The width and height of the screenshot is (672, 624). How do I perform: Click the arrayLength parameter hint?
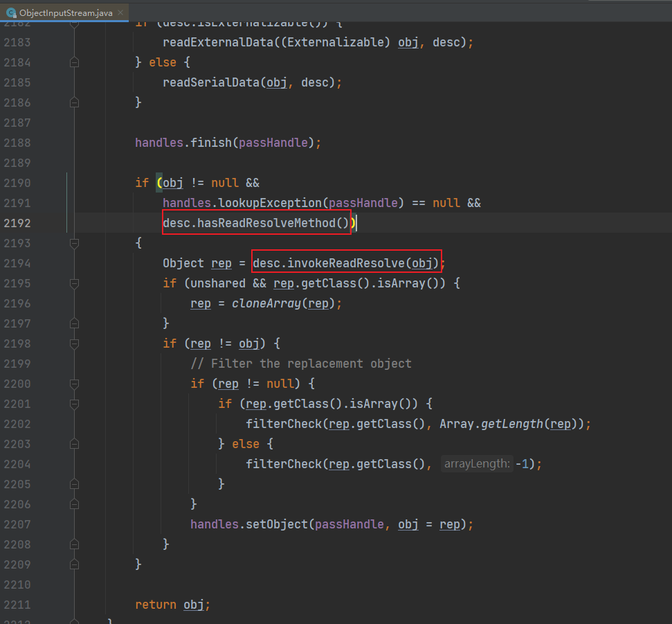coord(477,464)
